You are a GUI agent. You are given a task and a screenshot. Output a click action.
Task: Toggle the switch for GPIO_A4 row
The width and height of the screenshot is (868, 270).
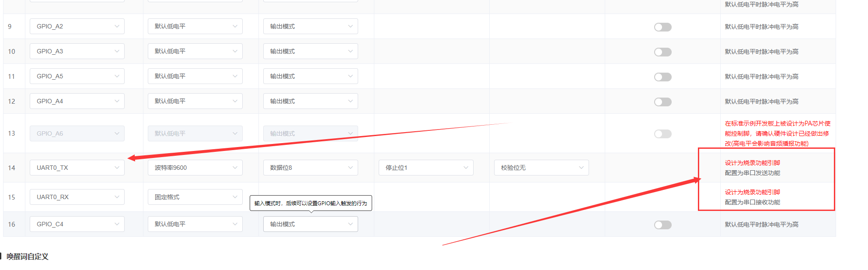tap(662, 102)
